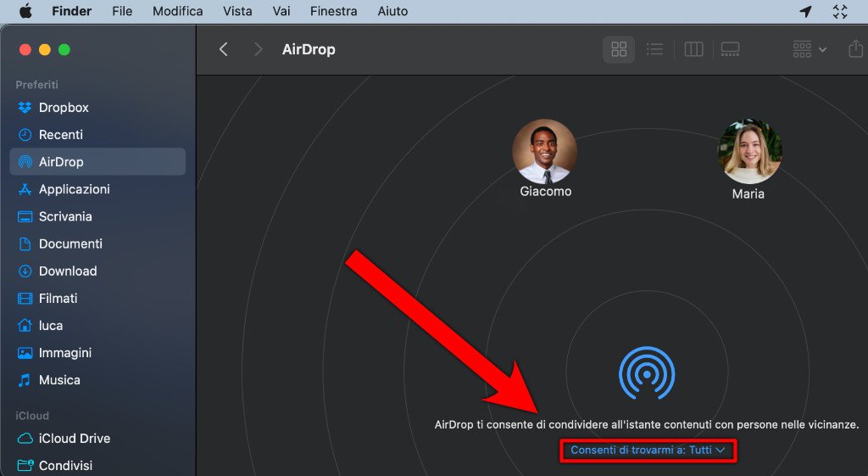868x476 pixels.
Task: Click the Musica note icon
Action: pyautogui.click(x=25, y=380)
